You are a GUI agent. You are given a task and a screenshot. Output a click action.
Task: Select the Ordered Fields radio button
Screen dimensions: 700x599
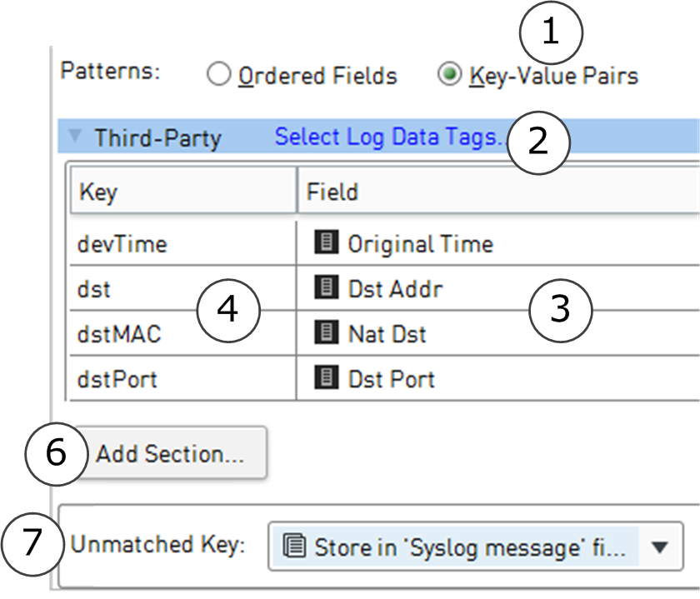click(218, 76)
